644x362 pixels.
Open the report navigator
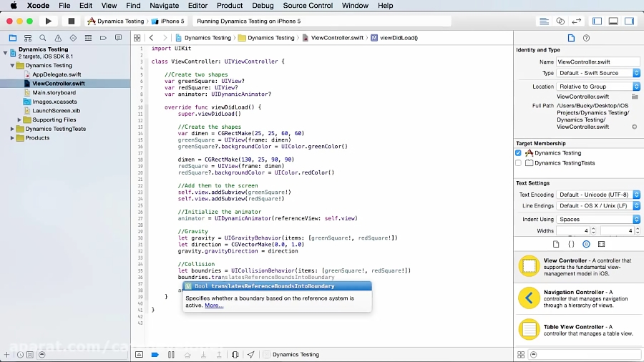(118, 38)
